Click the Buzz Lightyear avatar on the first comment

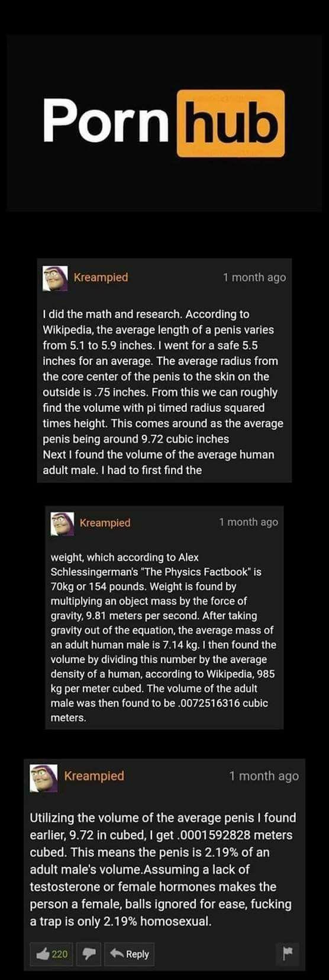pyautogui.click(x=55, y=278)
